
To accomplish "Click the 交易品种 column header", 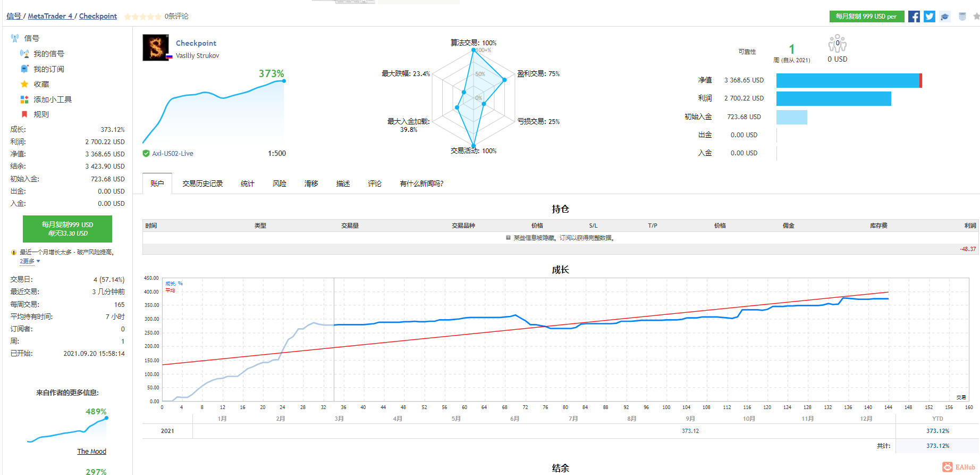I will click(x=463, y=226).
